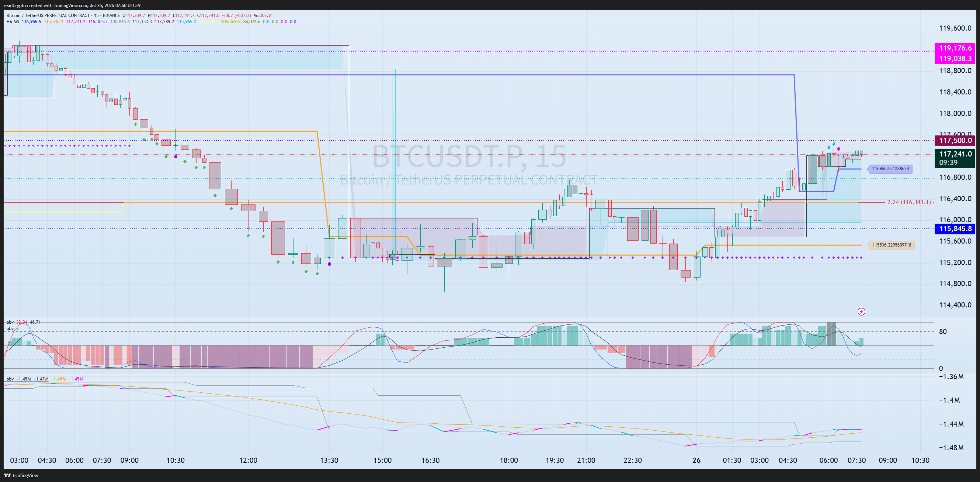Viewport: 980px width, 482px height.
Task: Click the 116,800.0 price axis label
Action: 955,178
